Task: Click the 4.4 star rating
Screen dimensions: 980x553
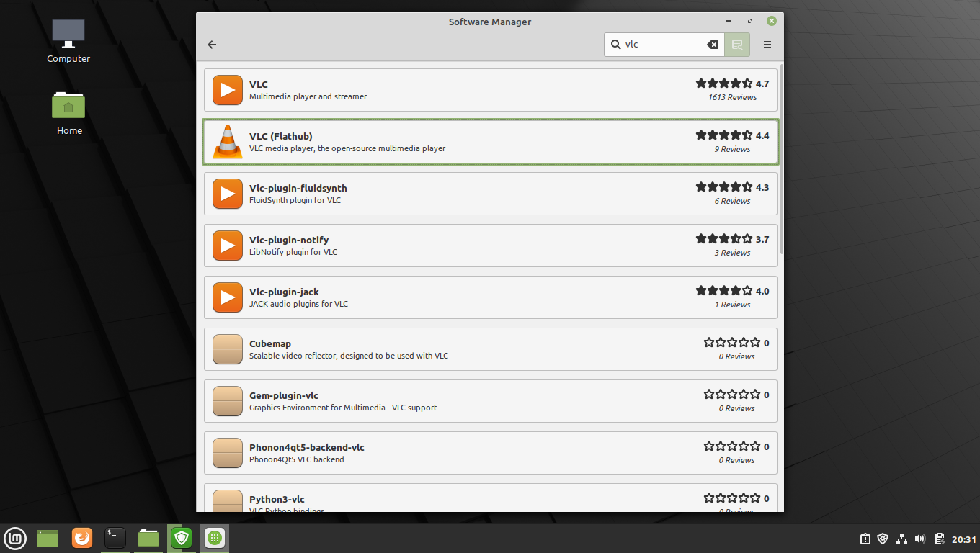Action: coord(724,135)
